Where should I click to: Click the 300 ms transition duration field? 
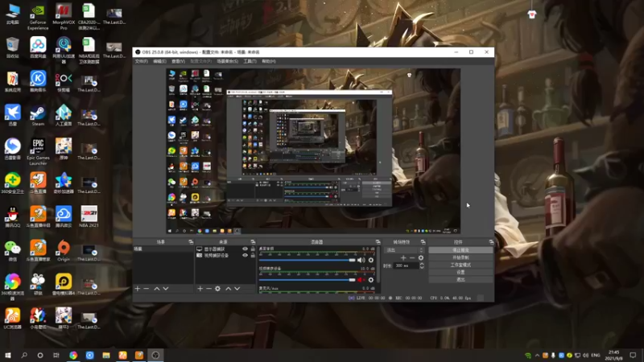coord(407,266)
